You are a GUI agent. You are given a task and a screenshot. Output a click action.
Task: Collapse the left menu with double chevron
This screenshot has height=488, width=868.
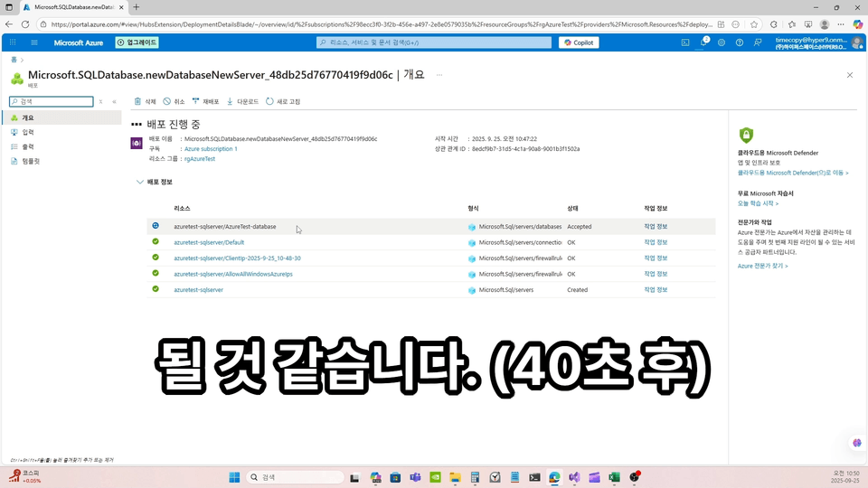pyautogui.click(x=115, y=102)
